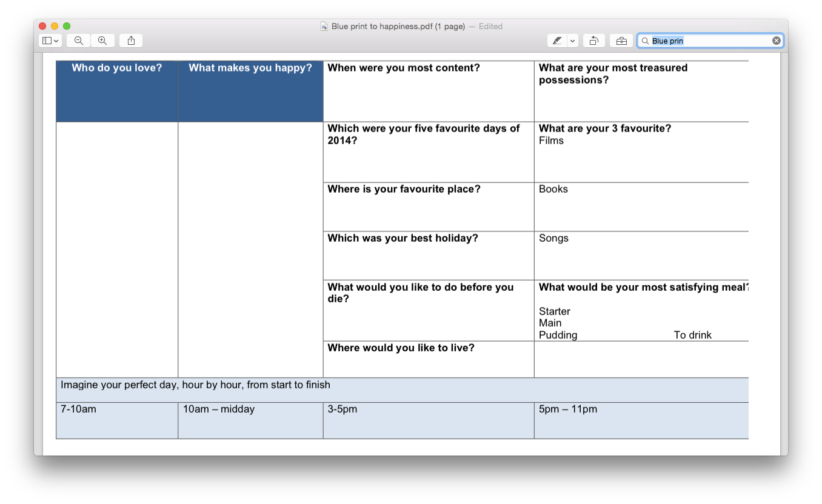Rotate the page with rotate button
The height and width of the screenshot is (504, 822).
tap(594, 41)
